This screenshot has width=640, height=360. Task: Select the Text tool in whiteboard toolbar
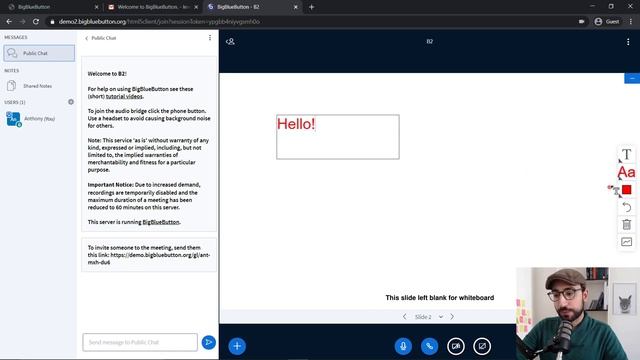tap(627, 155)
